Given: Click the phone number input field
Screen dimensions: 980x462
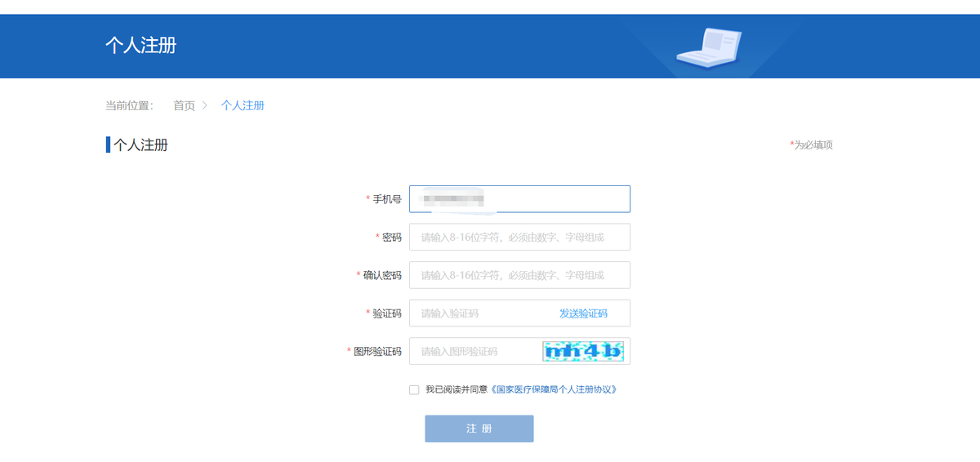Looking at the screenshot, I should pyautogui.click(x=519, y=199).
